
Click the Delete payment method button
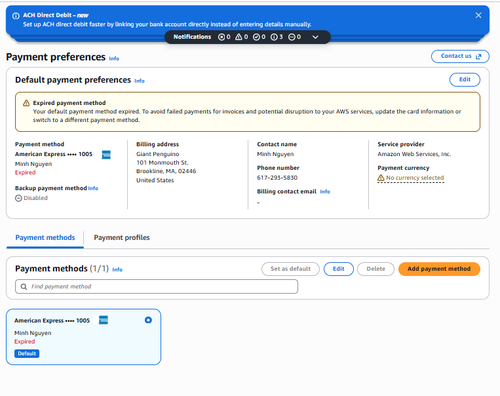coord(376,269)
